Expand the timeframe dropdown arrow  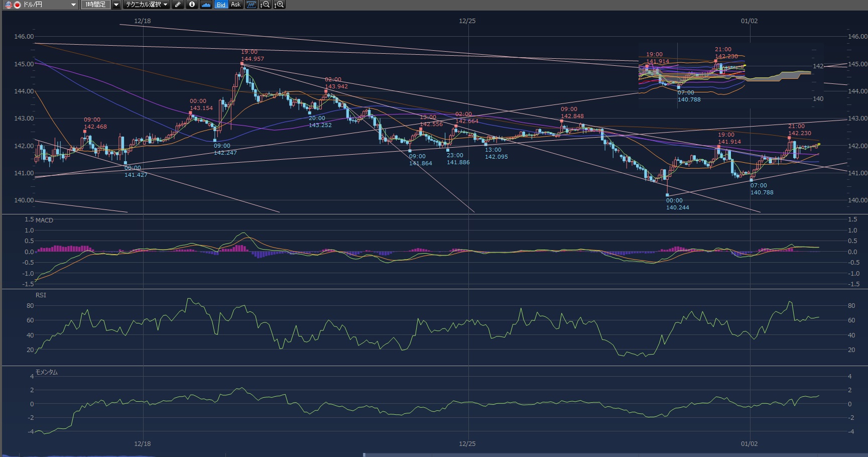pos(116,5)
